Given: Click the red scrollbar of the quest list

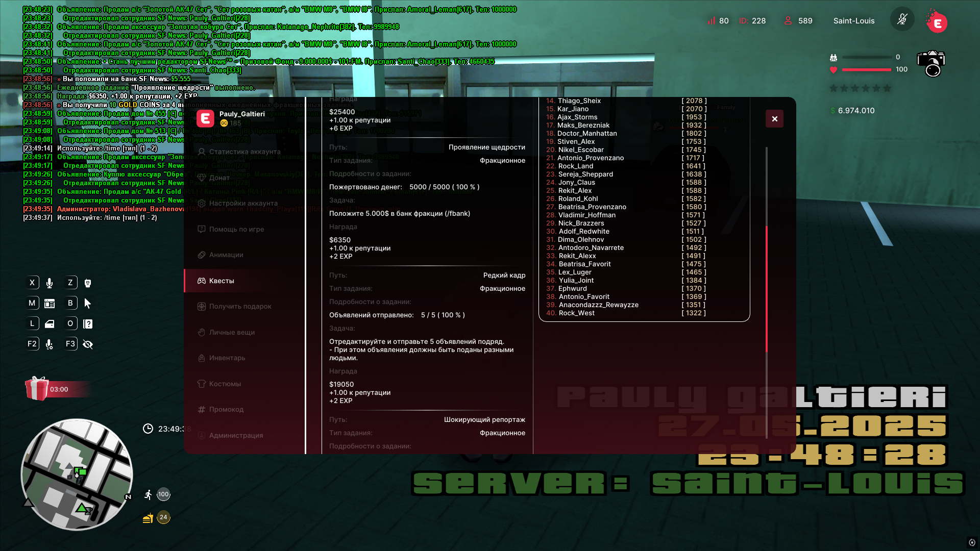Looking at the screenshot, I should [x=767, y=289].
